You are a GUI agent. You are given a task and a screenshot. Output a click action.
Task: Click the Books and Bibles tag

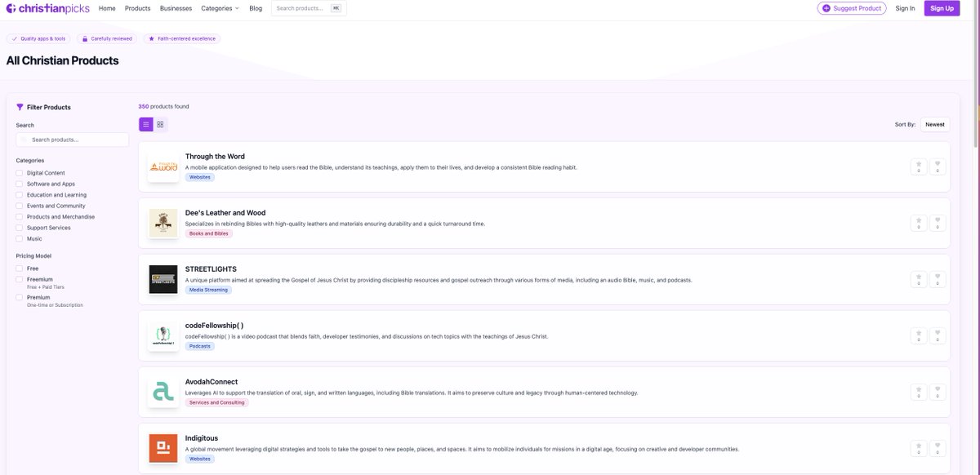click(x=209, y=233)
